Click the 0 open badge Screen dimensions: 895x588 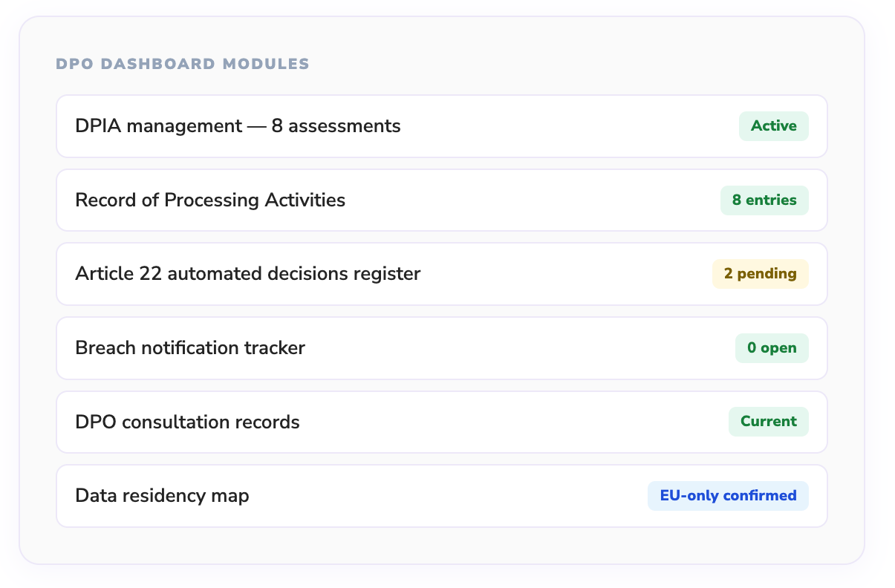[x=772, y=347]
